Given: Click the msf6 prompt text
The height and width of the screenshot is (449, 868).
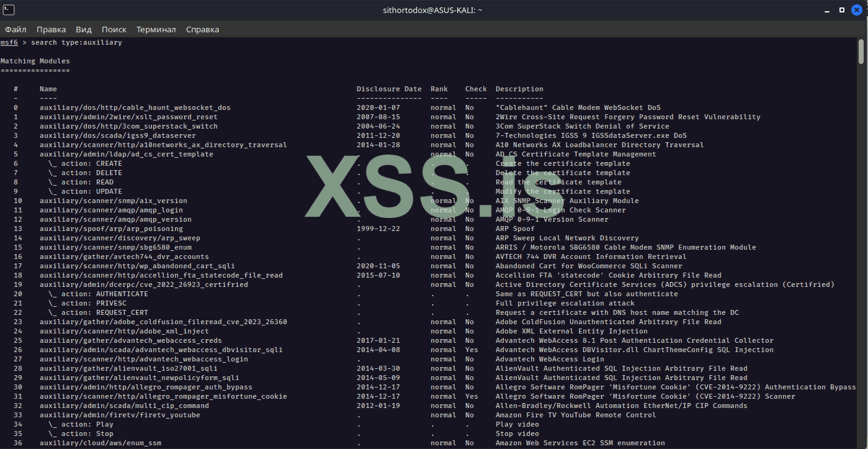Looking at the screenshot, I should pos(9,42).
